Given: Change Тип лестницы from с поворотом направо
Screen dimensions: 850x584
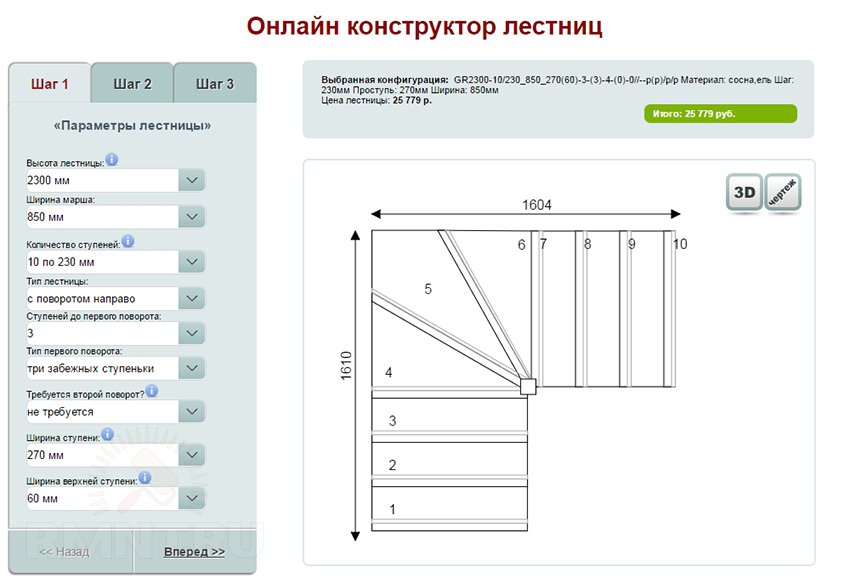Looking at the screenshot, I should point(192,298).
